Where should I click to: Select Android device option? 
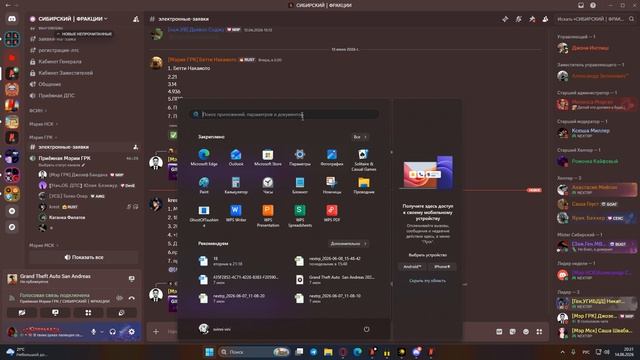point(412,267)
